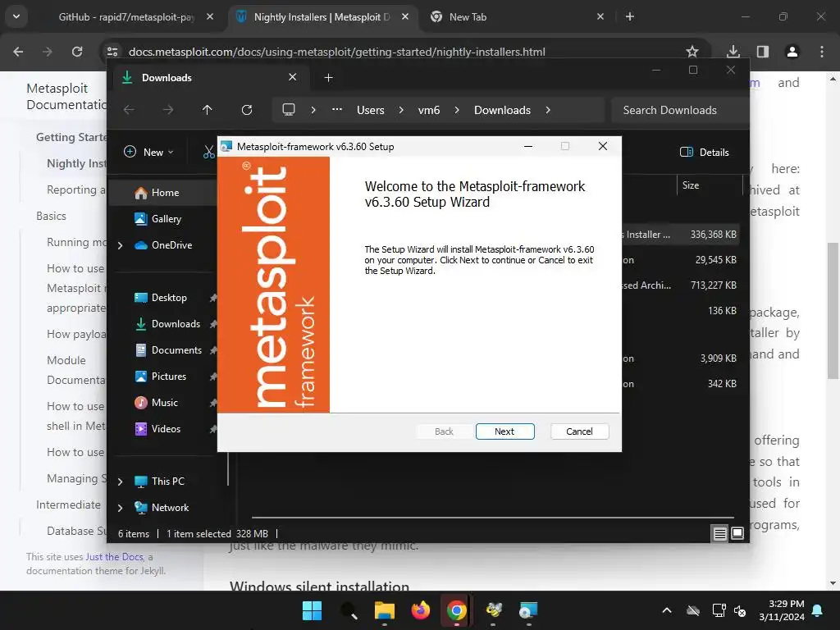Close the Nightly Installers browser tab

tap(405, 16)
